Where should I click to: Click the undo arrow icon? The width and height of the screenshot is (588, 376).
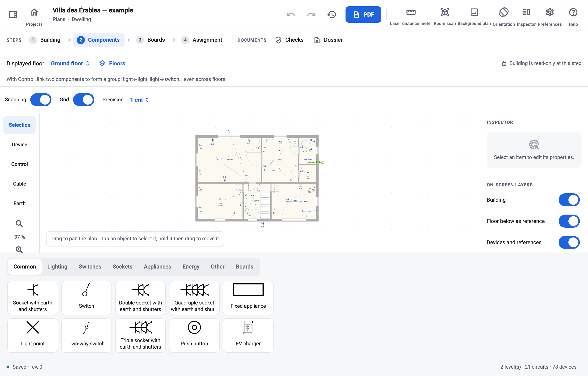coord(291,15)
